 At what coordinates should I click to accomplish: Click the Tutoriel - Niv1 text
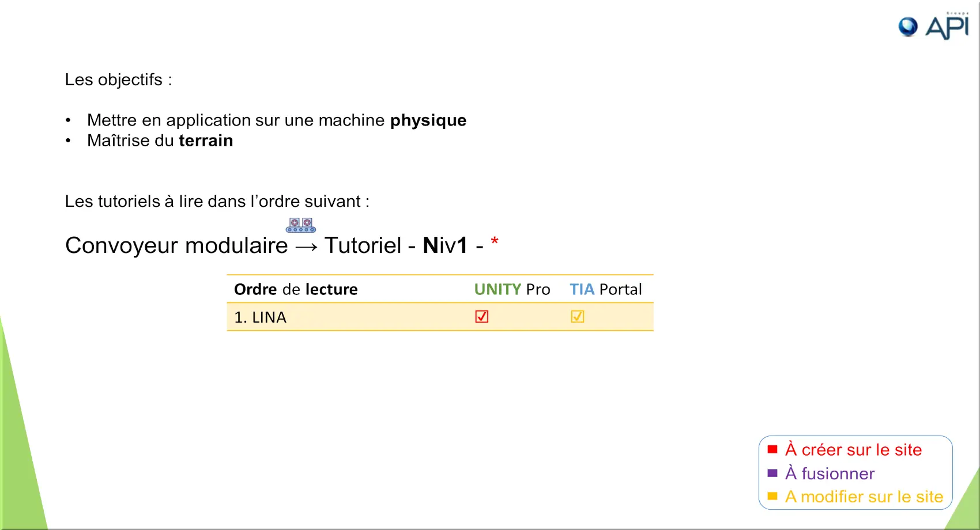(x=396, y=245)
